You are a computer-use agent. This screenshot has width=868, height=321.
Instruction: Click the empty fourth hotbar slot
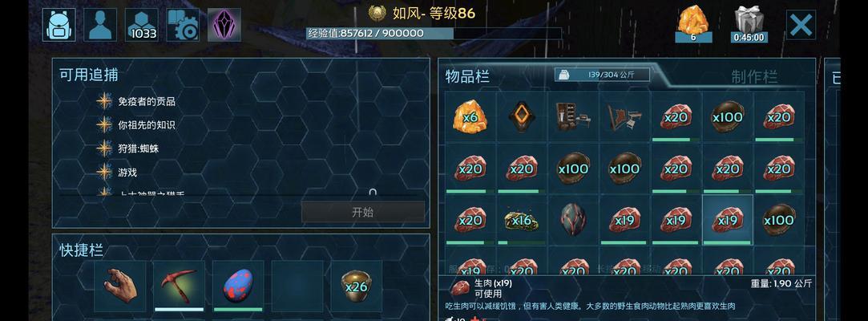pos(297,286)
